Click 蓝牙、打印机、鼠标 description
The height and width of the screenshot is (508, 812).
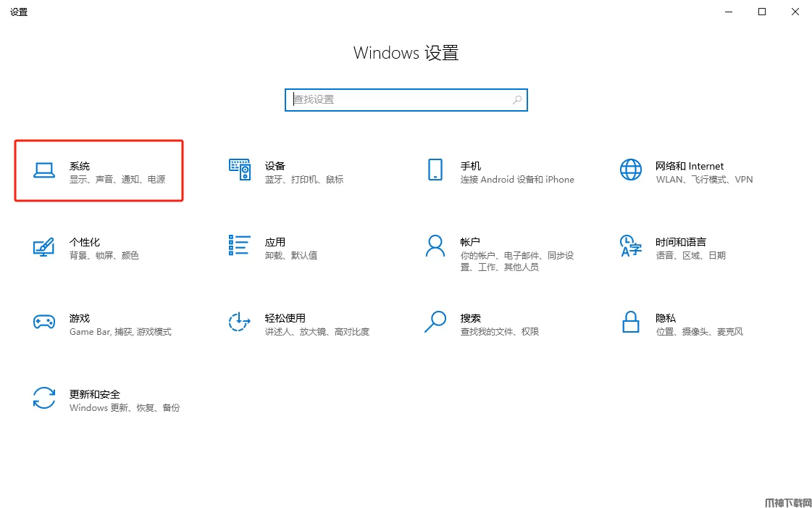coord(304,179)
